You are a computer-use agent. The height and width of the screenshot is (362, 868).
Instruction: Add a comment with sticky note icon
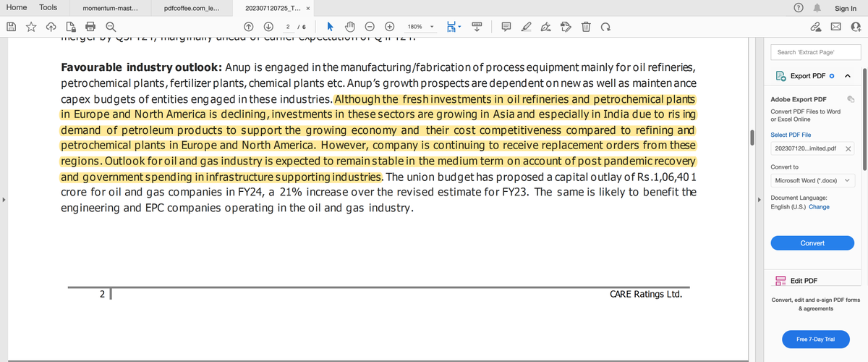(505, 27)
